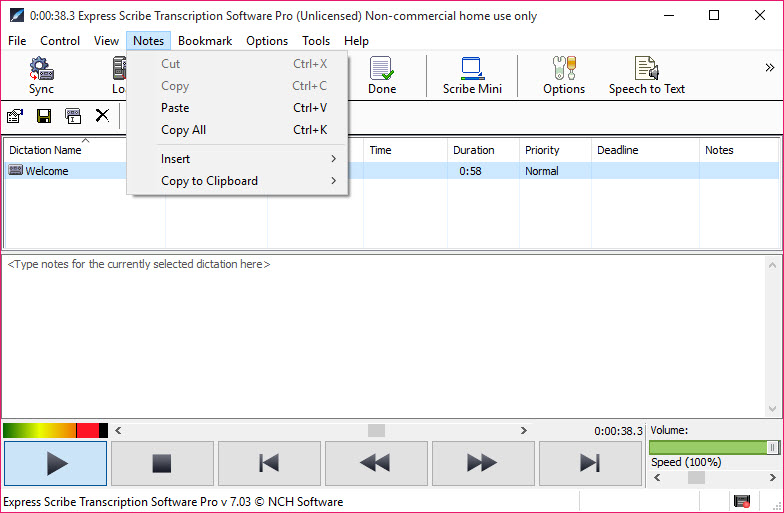Screen dimensions: 784x513
Task: Click the Stop button
Action: coord(162,464)
